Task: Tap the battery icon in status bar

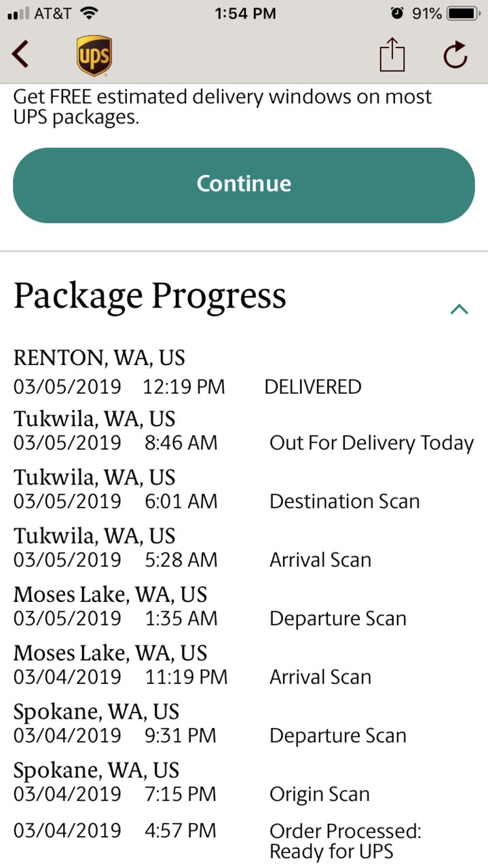Action: 464,13
